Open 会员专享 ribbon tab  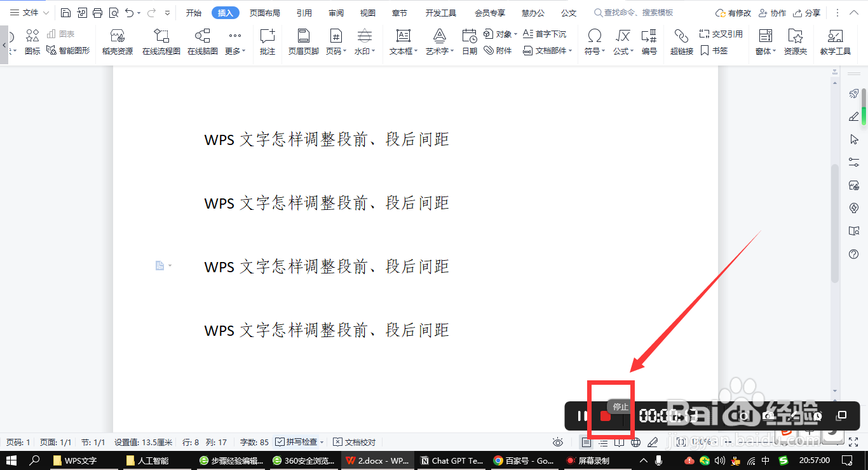point(490,13)
